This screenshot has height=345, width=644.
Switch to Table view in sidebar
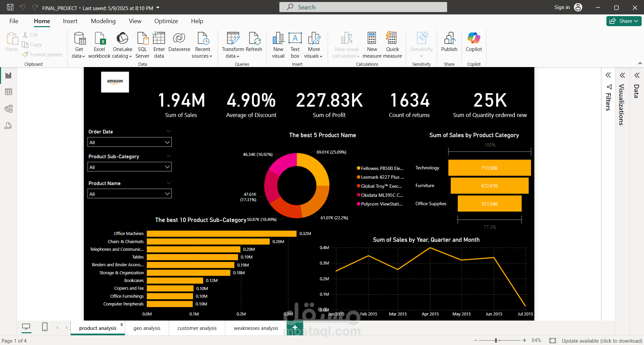tap(8, 92)
